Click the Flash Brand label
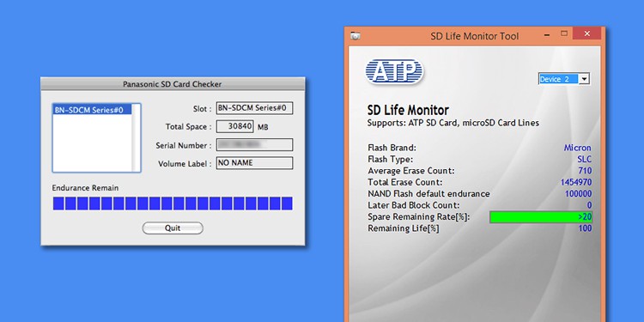The width and height of the screenshot is (644, 322). pos(392,148)
